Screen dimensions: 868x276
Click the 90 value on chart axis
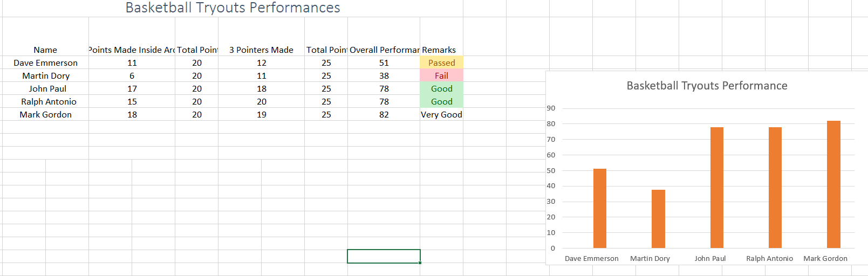551,108
